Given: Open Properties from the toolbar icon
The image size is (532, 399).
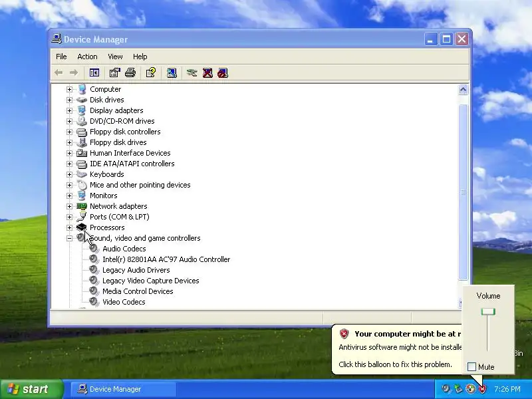Looking at the screenshot, I should 114,72.
